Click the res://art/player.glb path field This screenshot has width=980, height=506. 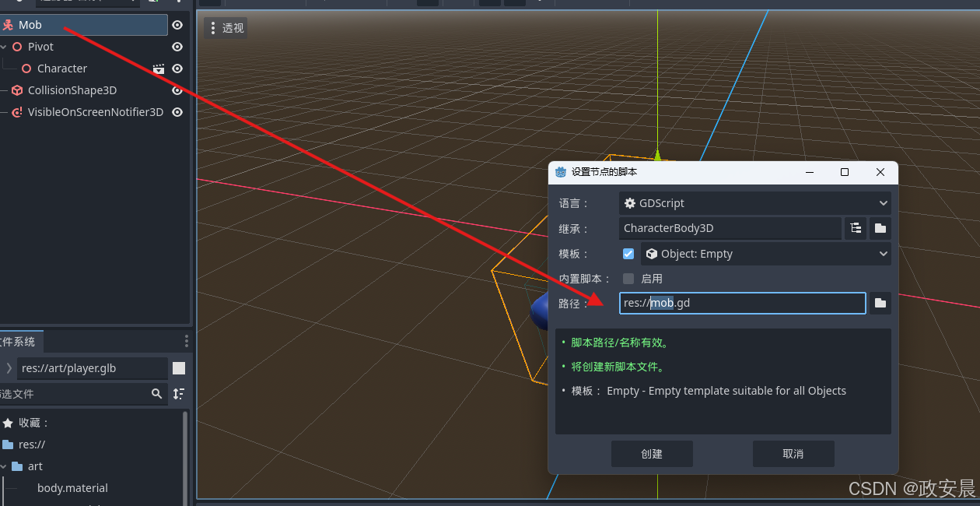[x=92, y=368]
